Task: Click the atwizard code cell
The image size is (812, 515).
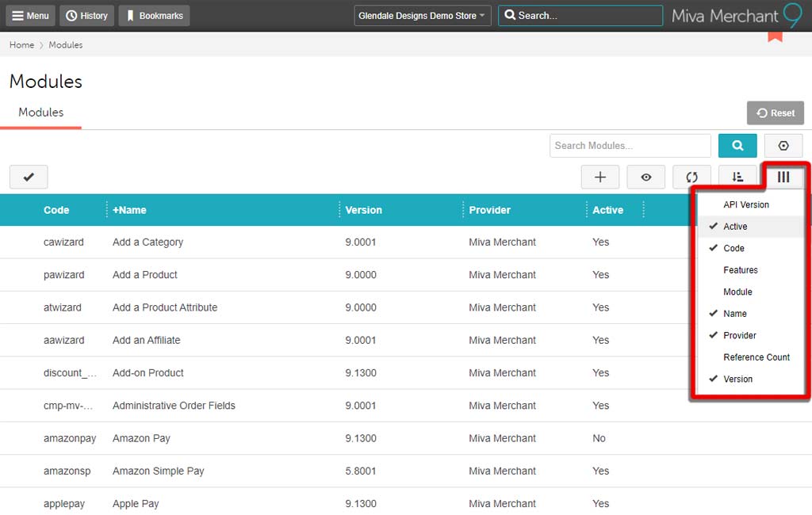Action: click(x=62, y=307)
